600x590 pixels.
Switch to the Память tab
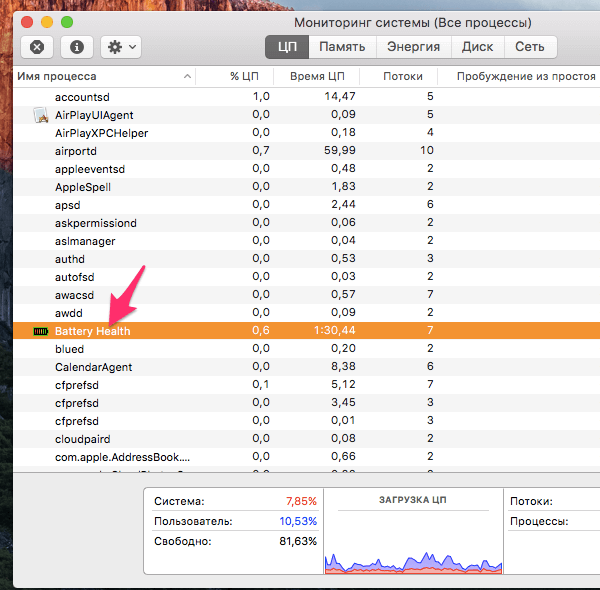click(342, 47)
